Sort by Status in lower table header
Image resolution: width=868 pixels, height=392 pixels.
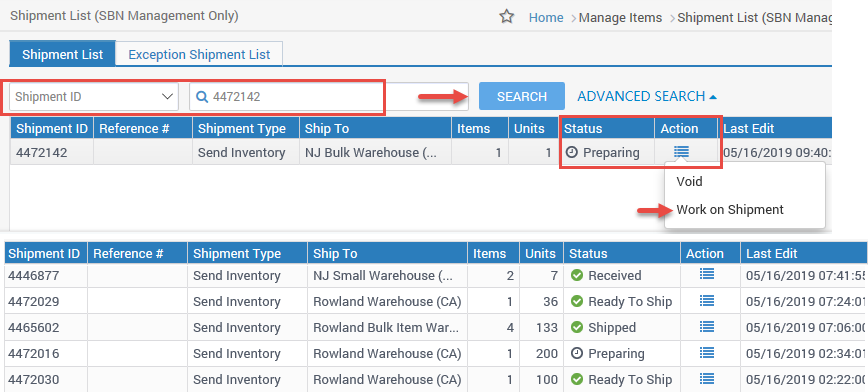click(622, 254)
